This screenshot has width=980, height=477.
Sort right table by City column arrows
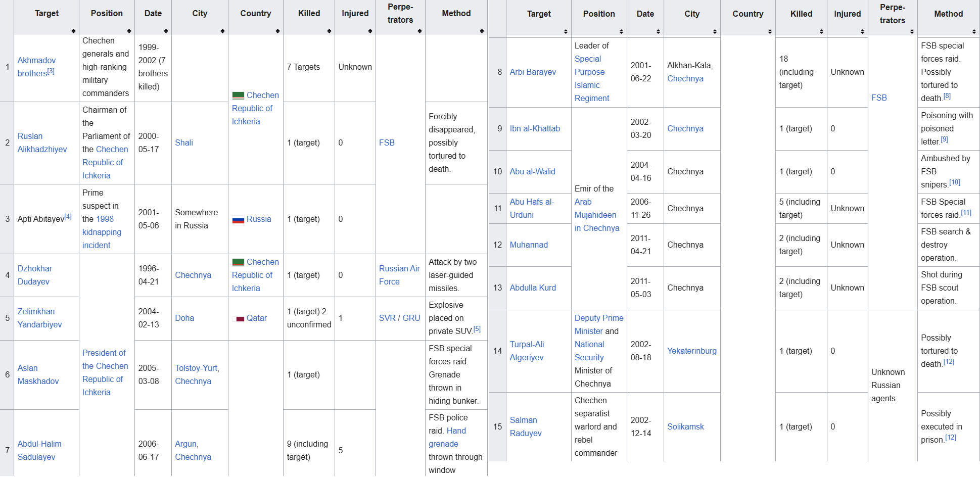tap(715, 32)
